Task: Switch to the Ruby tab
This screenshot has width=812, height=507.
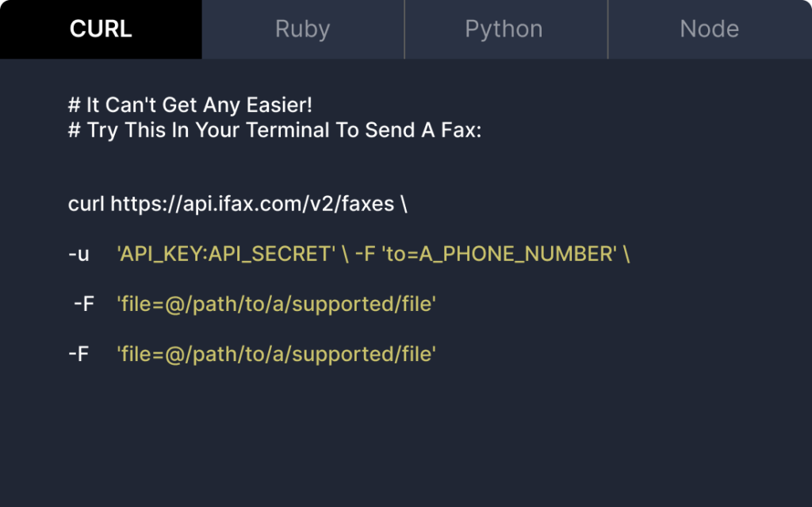Action: [x=303, y=29]
